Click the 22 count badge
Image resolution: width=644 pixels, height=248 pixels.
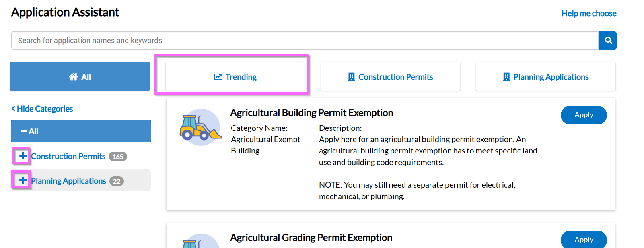point(117,181)
